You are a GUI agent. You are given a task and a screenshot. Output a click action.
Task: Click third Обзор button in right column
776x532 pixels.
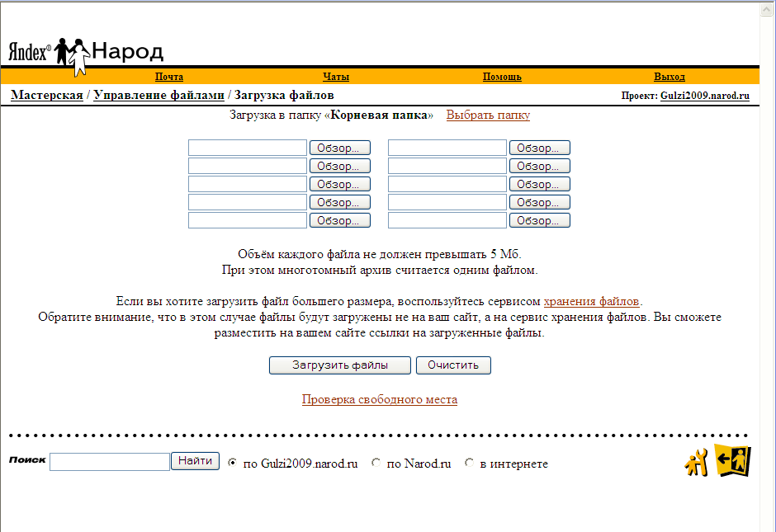[x=540, y=184]
